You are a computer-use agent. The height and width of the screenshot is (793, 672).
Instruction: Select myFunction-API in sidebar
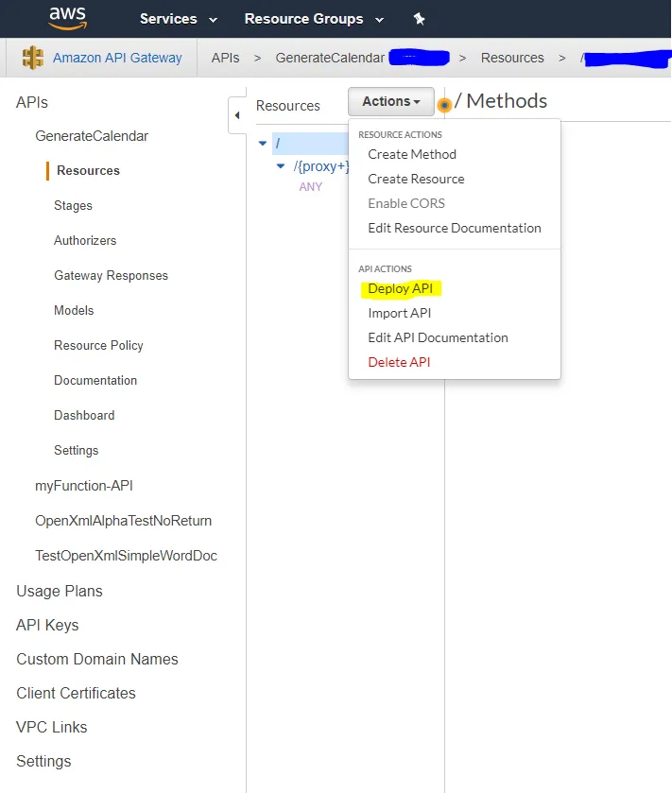[84, 486]
